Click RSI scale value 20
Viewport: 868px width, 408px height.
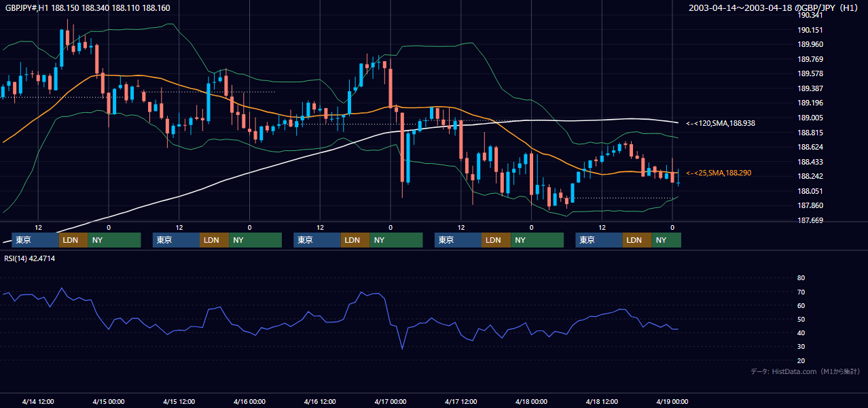801,360
